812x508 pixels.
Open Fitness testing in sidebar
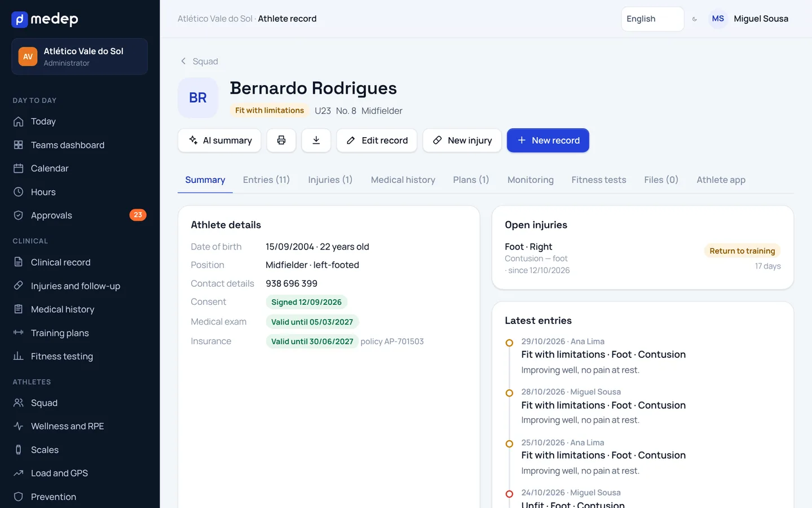pyautogui.click(x=80, y=356)
